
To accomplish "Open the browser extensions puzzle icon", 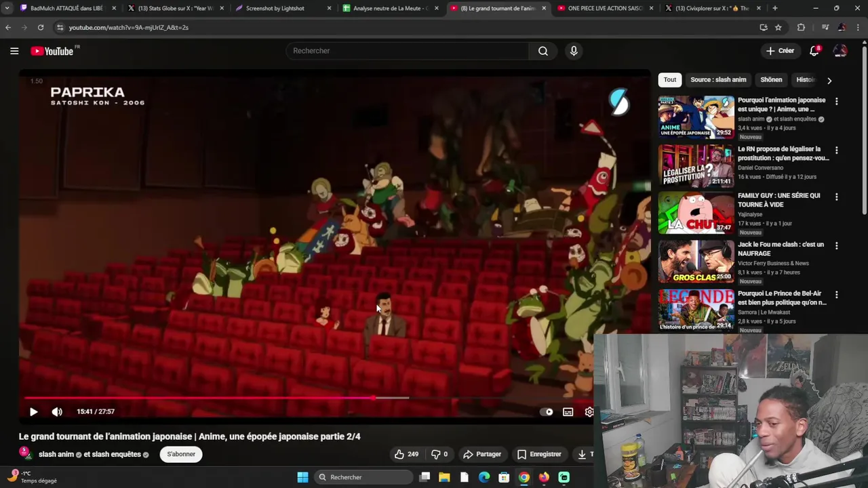I will 801,27.
